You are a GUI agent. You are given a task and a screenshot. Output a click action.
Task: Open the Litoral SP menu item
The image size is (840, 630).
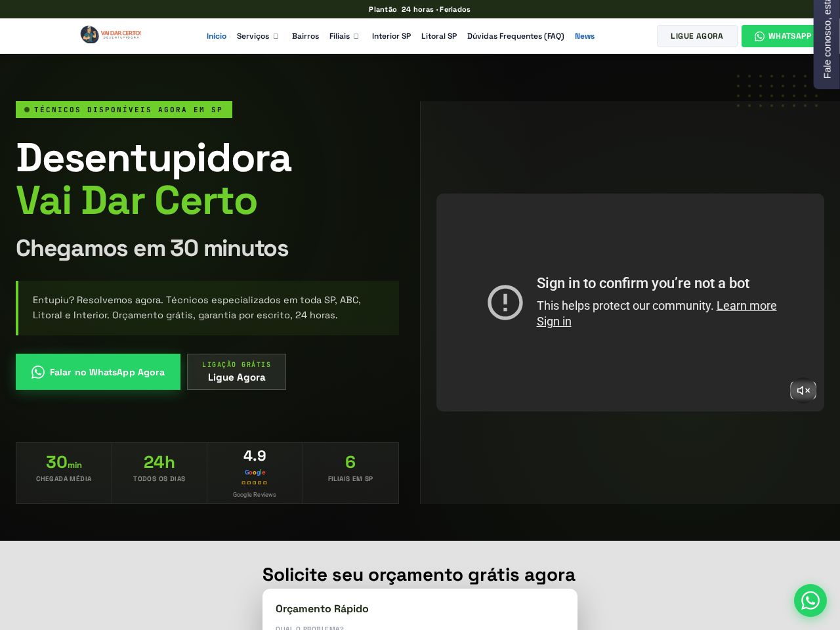point(439,36)
